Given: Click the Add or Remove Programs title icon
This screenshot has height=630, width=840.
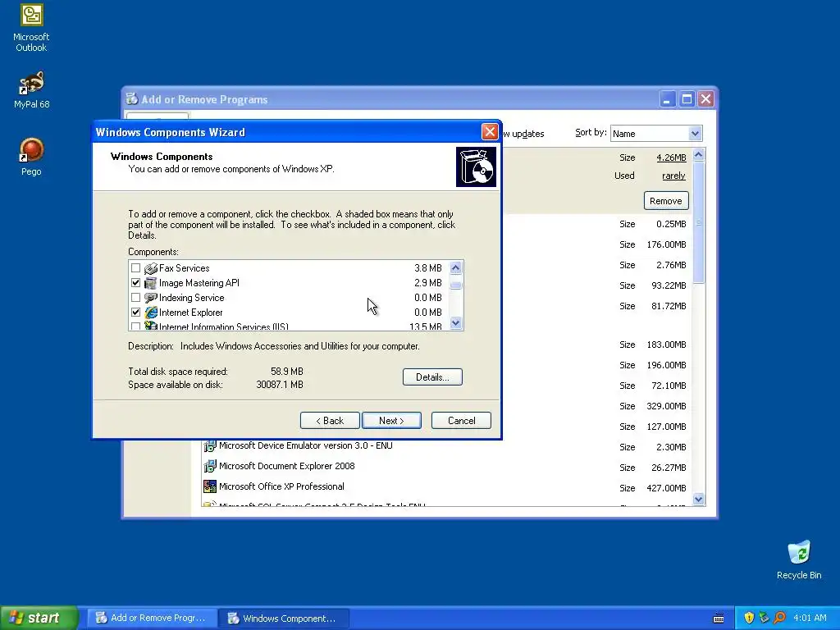Looking at the screenshot, I should pos(132,99).
